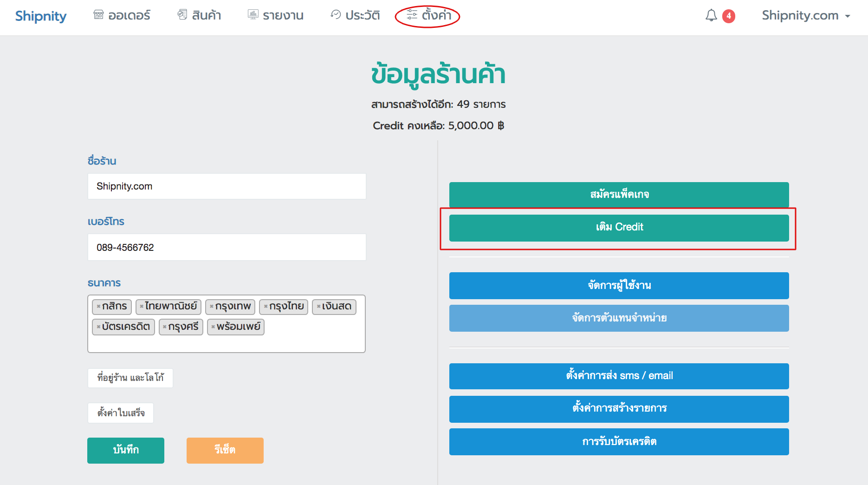The width and height of the screenshot is (868, 485).
Task: Click the Credit คงเหลือ 5,000.00 text
Action: pyautogui.click(x=439, y=126)
